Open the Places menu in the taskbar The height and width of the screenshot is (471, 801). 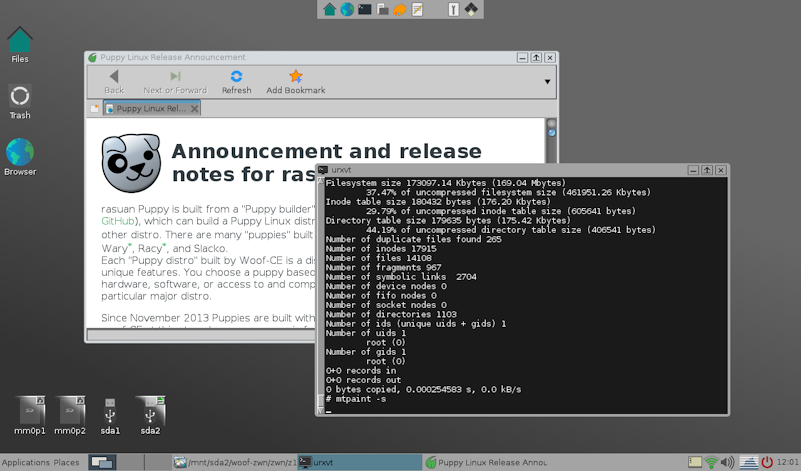pos(66,462)
